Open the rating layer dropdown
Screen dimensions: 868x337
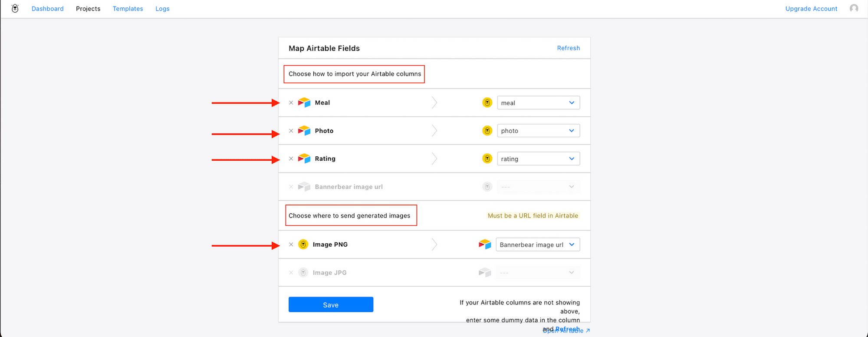pyautogui.click(x=538, y=159)
